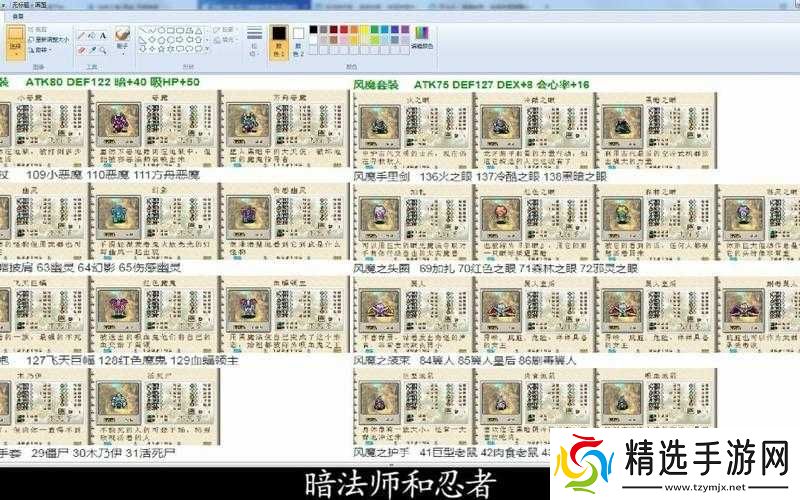Click the text '风魔之护手' in canvas
The width and height of the screenshot is (800, 500).
pos(381,452)
